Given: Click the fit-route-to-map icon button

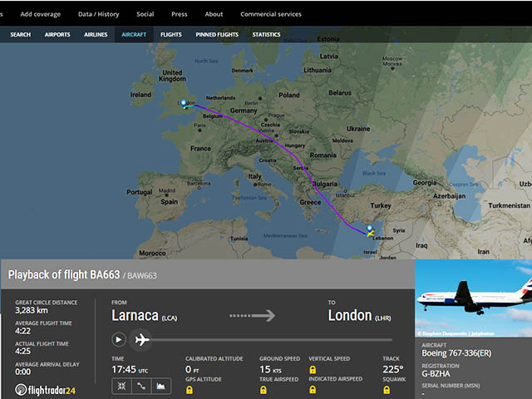Looking at the screenshot, I should pos(121,386).
